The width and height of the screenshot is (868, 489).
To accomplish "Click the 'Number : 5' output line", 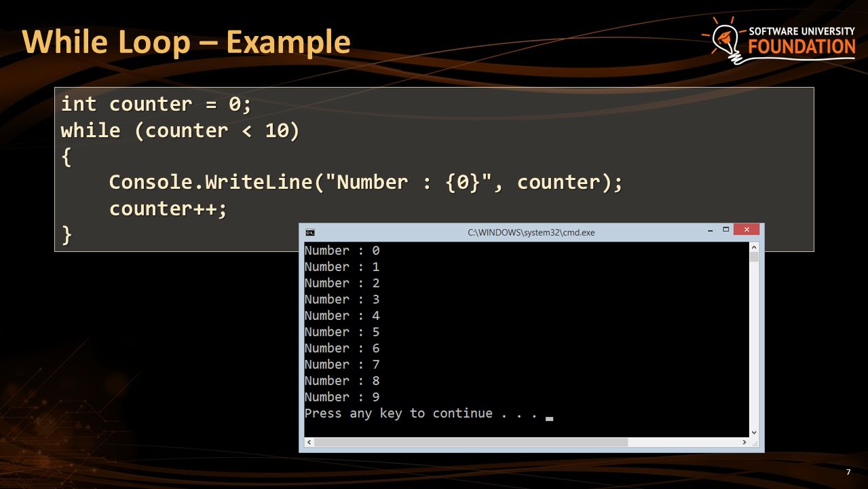I will [342, 332].
